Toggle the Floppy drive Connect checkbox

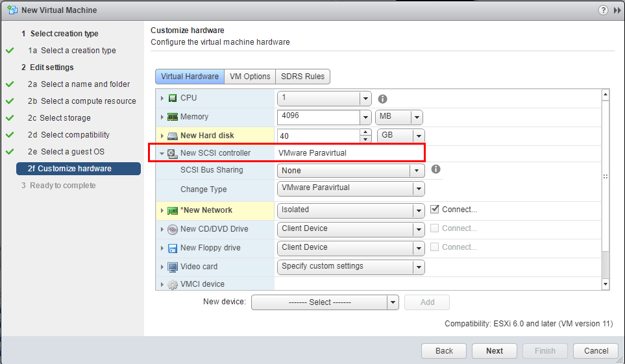pyautogui.click(x=435, y=247)
